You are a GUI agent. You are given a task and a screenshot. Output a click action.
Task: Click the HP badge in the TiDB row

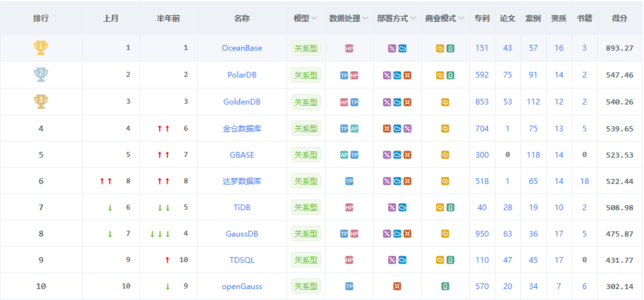tap(349, 208)
